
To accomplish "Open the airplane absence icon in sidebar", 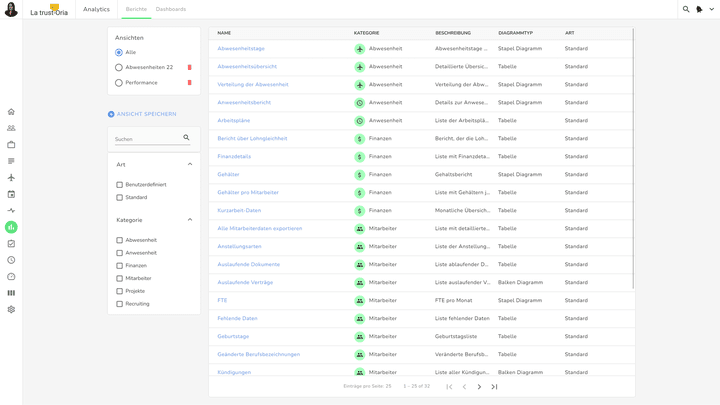I will coord(11,178).
